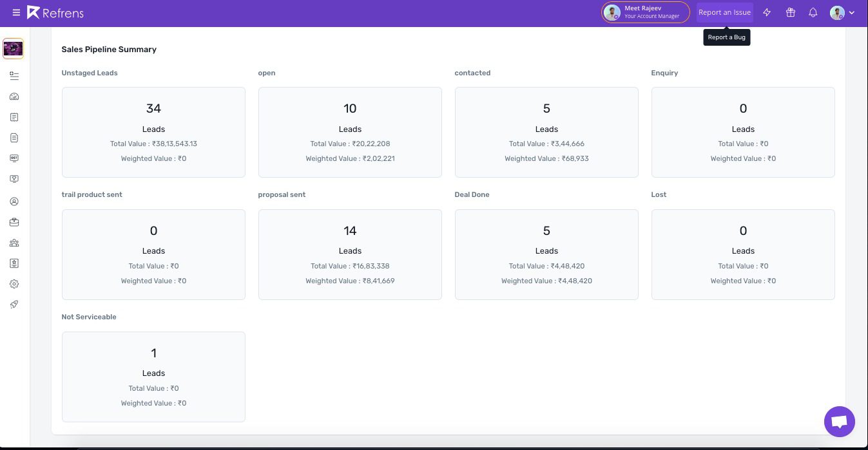
Task: Open the folded-corner document sidebar icon
Action: [x=14, y=138]
